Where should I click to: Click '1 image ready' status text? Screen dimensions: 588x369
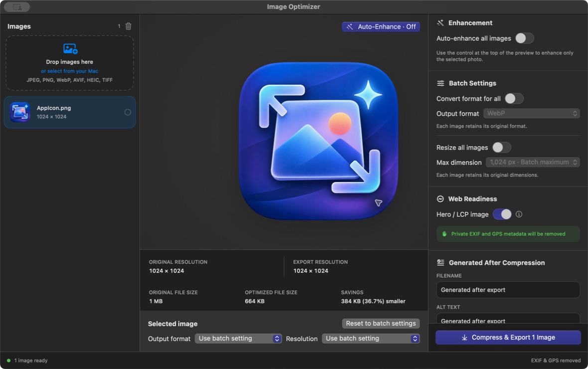(31, 361)
